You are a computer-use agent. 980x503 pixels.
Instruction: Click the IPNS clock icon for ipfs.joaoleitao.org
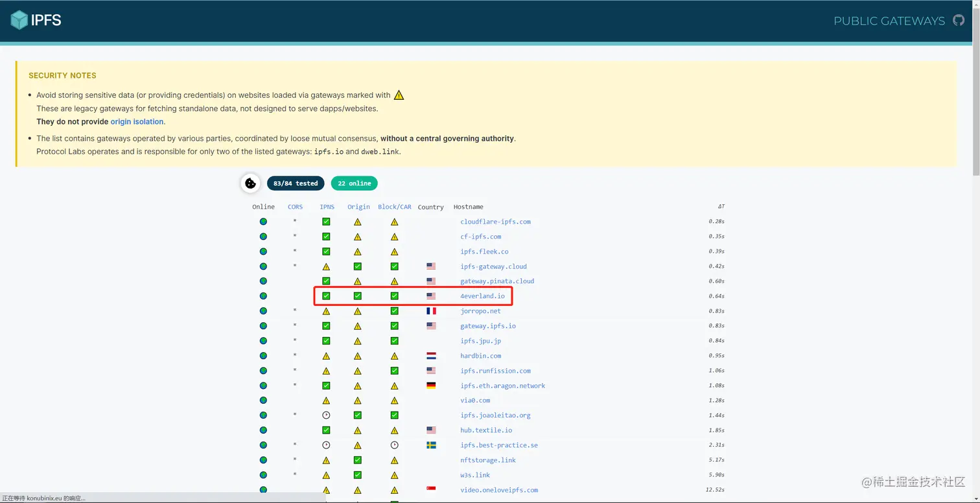(x=326, y=415)
